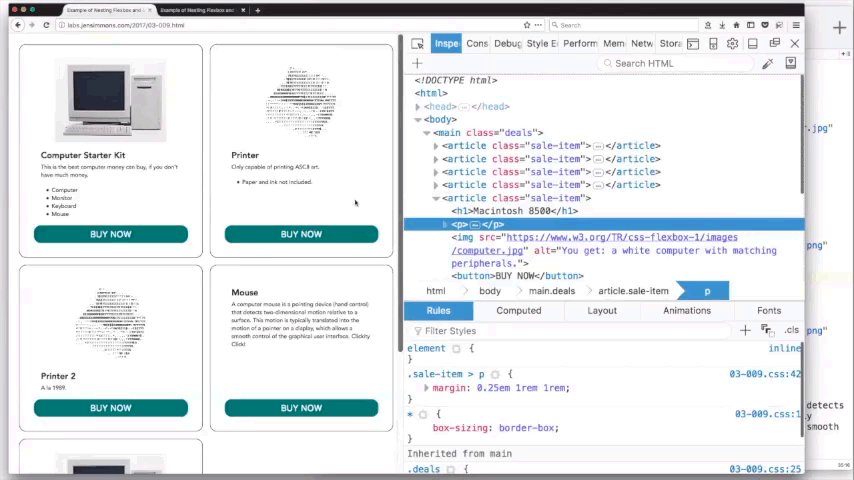Click the Search HTML input field
The image size is (854, 480).
676,63
